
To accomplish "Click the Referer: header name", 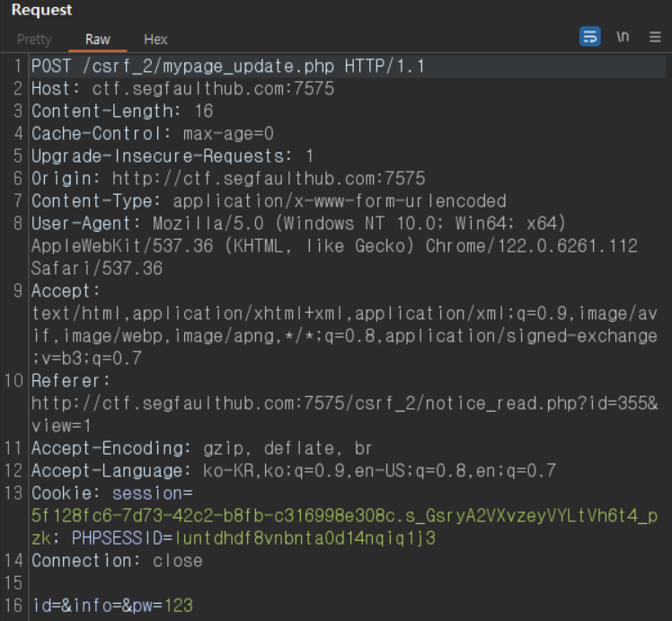I will [x=70, y=381].
